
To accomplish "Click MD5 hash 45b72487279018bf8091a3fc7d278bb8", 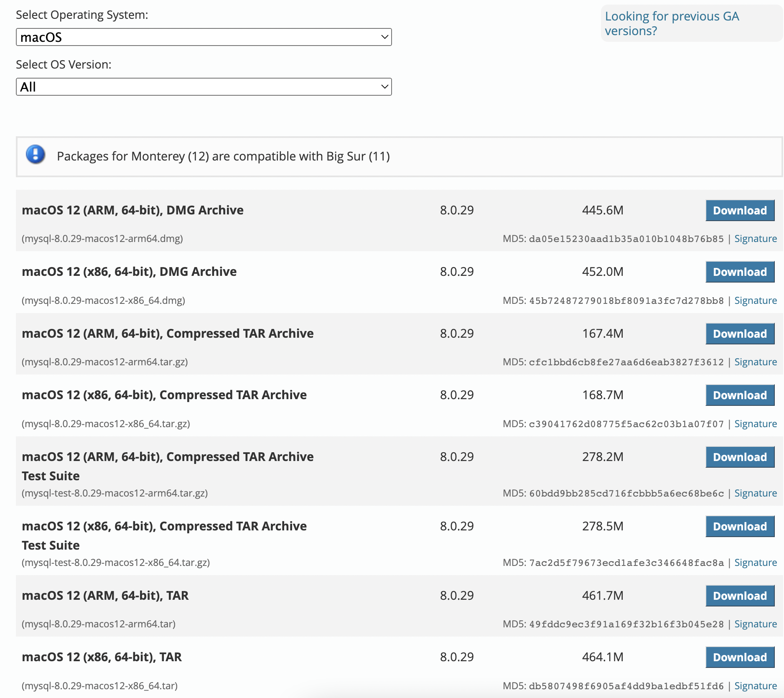I will tap(626, 301).
